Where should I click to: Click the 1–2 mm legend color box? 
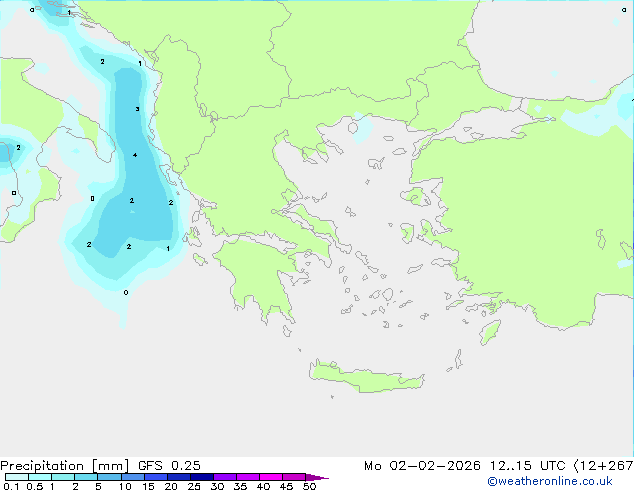(x=63, y=477)
